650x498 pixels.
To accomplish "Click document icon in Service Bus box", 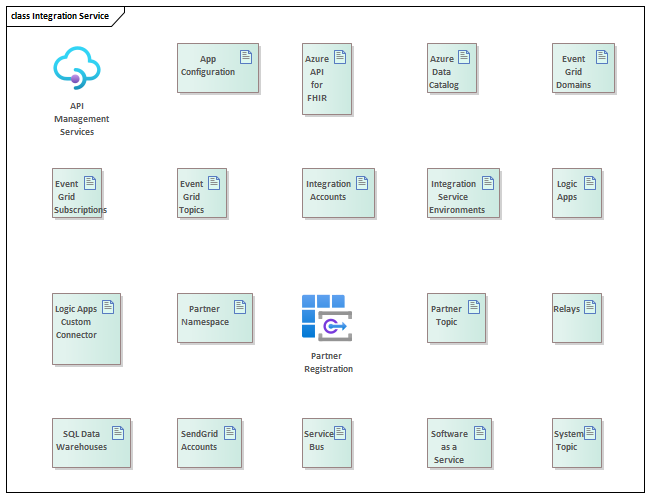I will 340,433.
